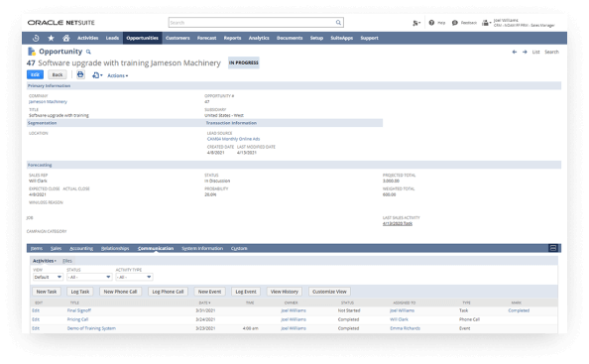Click the Customize View button
Screen dimensions: 589x364
click(x=329, y=292)
